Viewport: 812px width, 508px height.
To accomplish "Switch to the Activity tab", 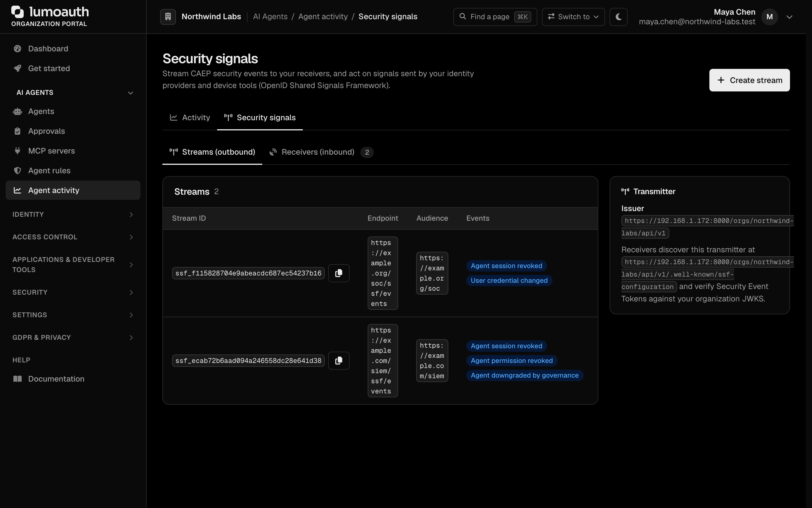I will click(x=190, y=118).
